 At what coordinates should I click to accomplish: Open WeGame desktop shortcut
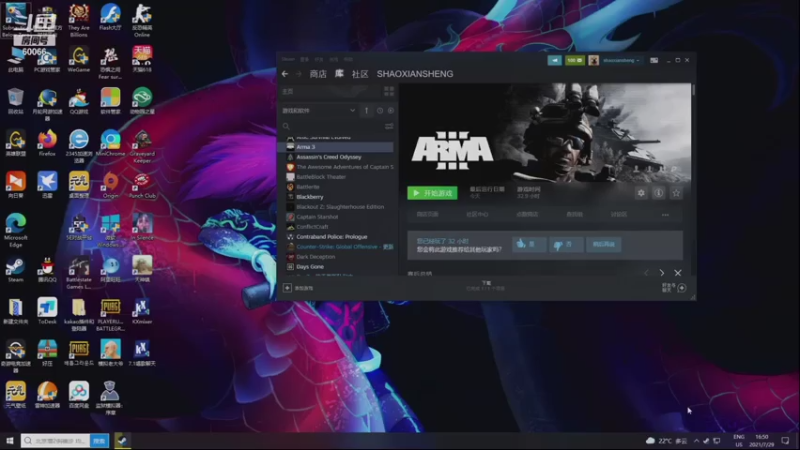(79, 59)
